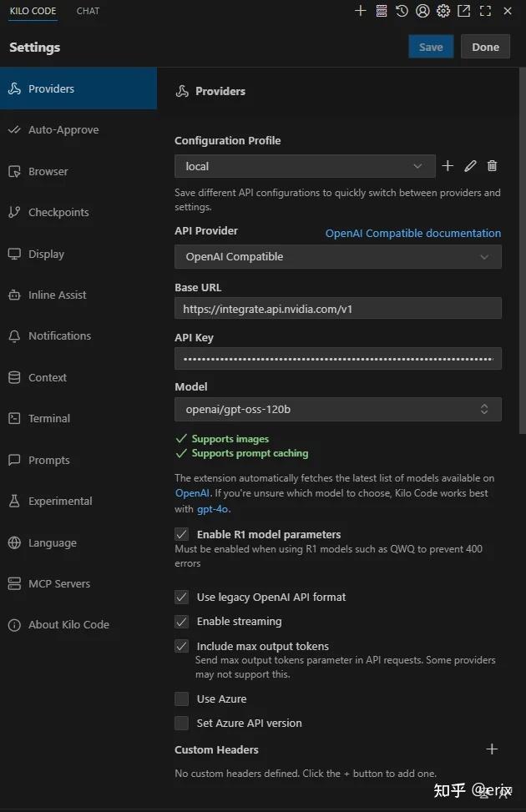Click the Base URL input field

337,309
